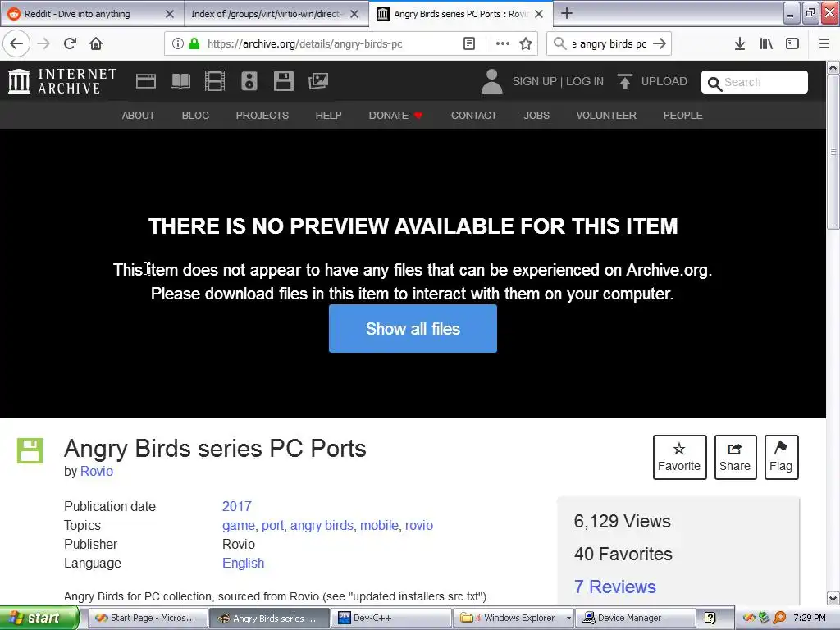Go forward with the browser forward arrow
The width and height of the screenshot is (840, 630).
click(x=44, y=44)
